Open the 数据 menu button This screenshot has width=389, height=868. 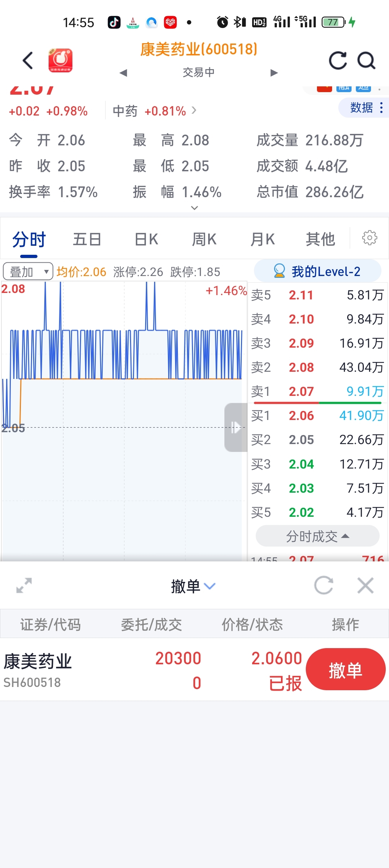363,107
